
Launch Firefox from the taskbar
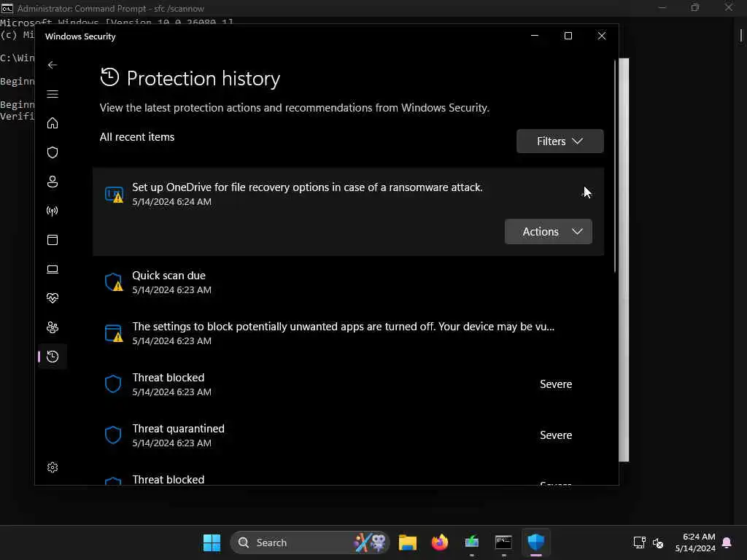pos(440,542)
